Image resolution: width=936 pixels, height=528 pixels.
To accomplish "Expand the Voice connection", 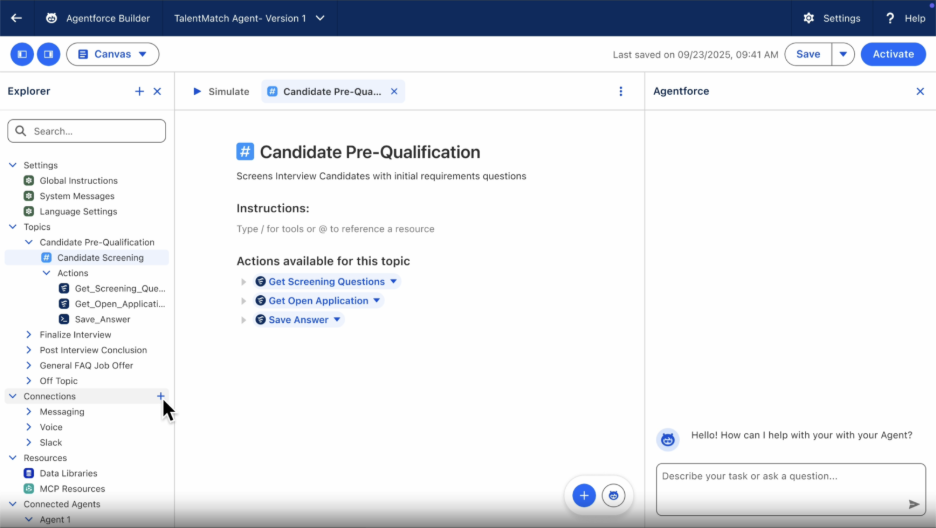I will point(29,427).
